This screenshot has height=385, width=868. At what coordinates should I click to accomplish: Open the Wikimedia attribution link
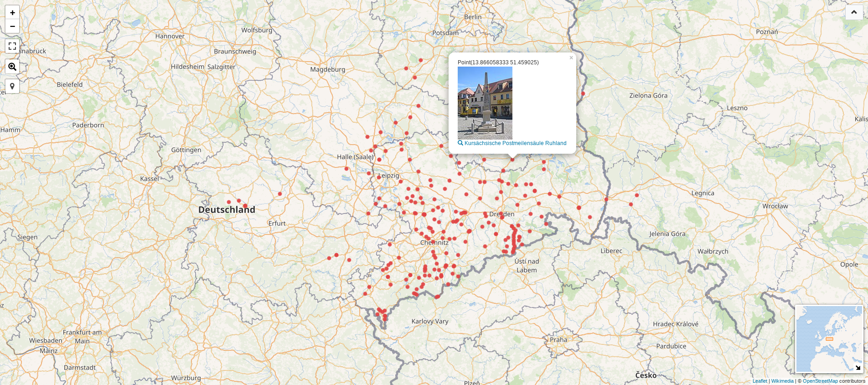click(x=782, y=381)
